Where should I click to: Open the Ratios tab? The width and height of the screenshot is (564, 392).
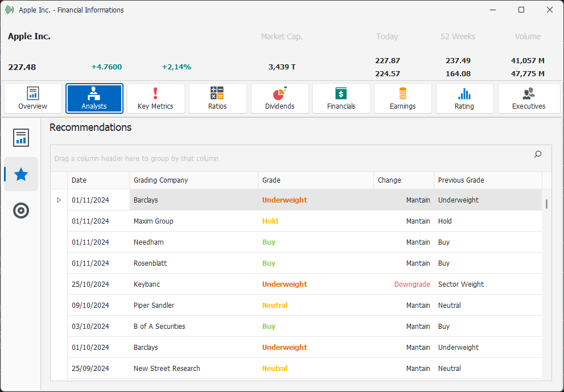coord(217,98)
